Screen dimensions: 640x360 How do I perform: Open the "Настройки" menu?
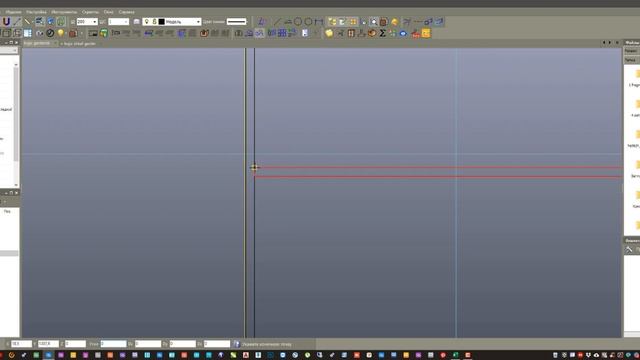pyautogui.click(x=36, y=12)
